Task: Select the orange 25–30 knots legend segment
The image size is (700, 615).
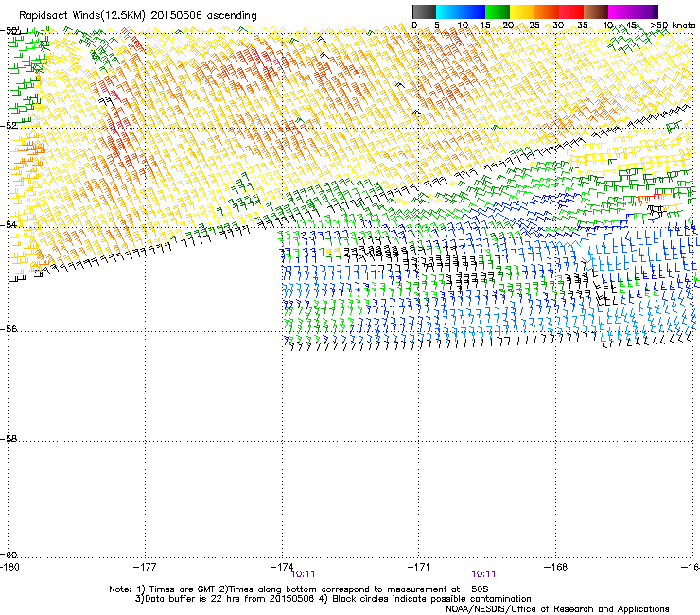Action: coord(547,11)
